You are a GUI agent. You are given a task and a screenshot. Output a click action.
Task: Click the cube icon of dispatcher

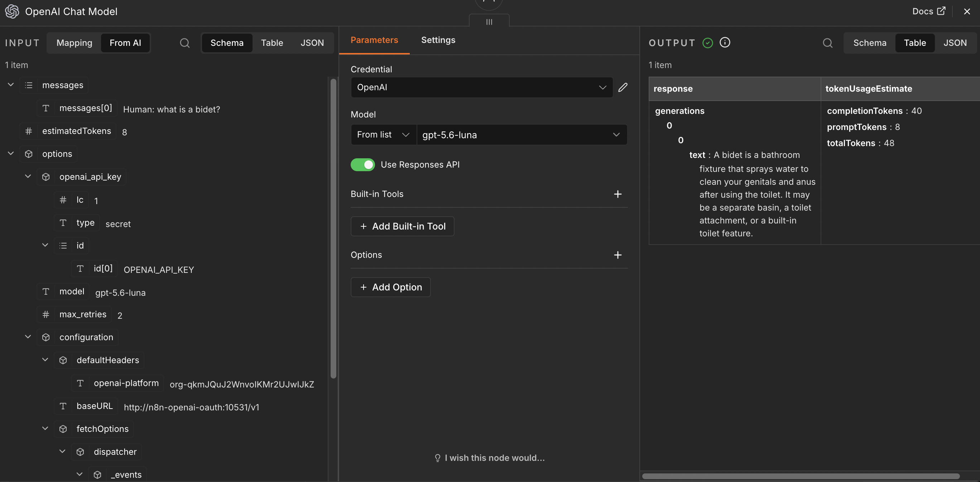click(80, 452)
